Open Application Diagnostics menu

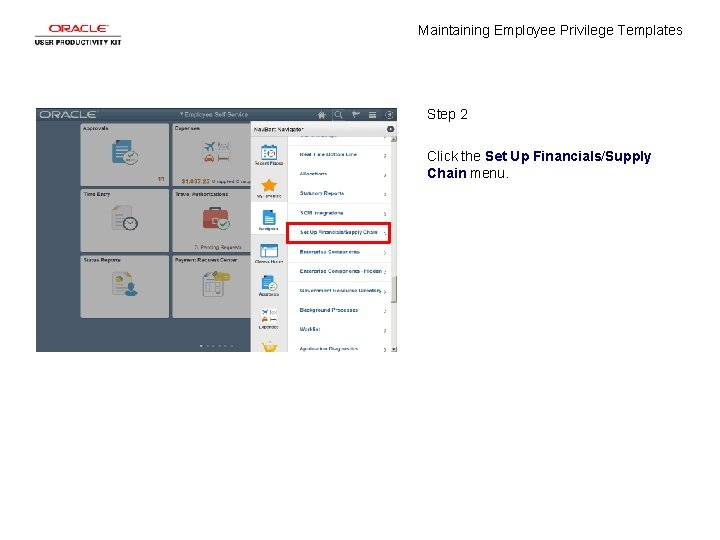(339, 349)
